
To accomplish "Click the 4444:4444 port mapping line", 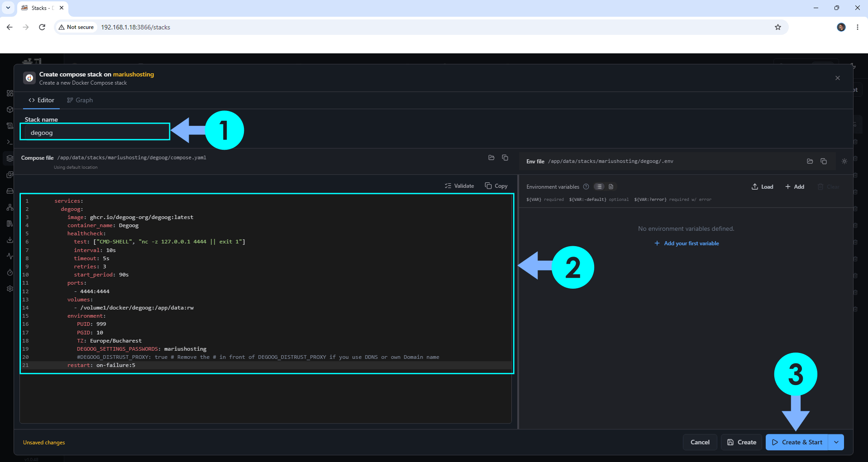I will 92,291.
